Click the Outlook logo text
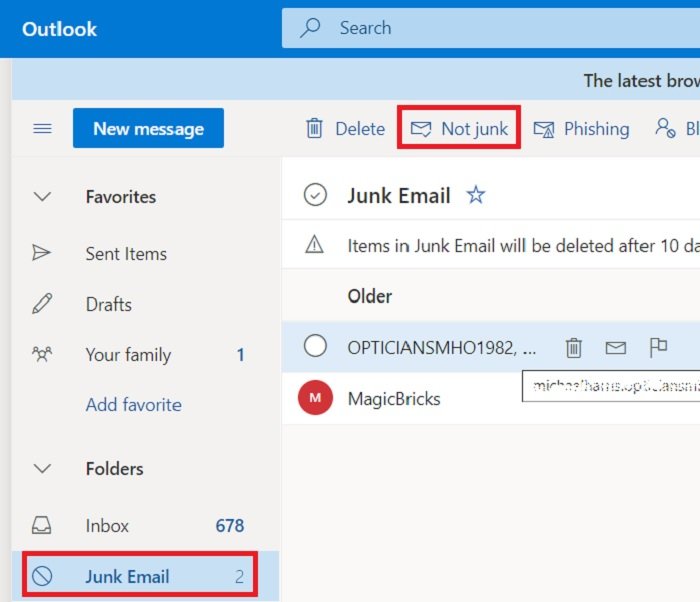The height and width of the screenshot is (602, 700). point(59,29)
